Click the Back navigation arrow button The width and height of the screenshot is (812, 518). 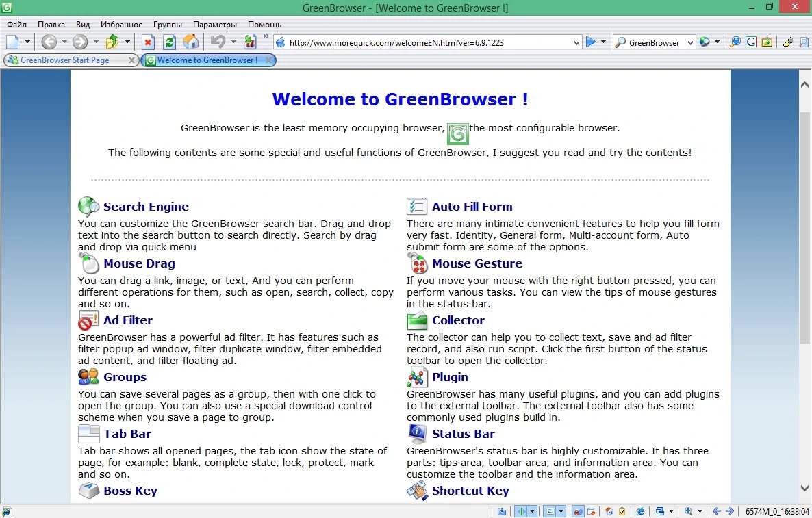[49, 42]
